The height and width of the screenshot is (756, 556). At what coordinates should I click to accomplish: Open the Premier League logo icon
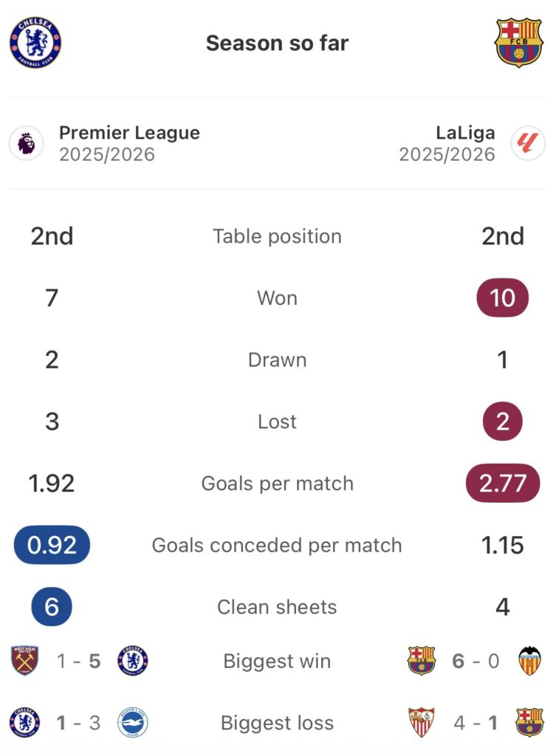tap(27, 143)
